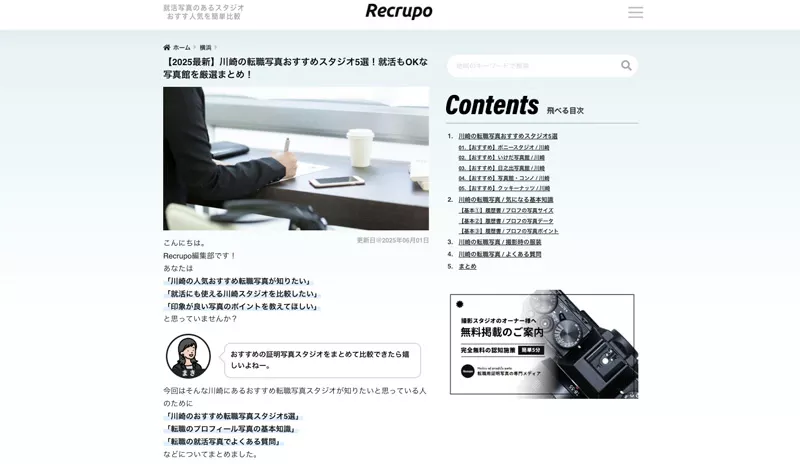Viewport: 800px width, 464px height.
Task: Click the 無料掲載のご案内 banner
Action: click(544, 345)
